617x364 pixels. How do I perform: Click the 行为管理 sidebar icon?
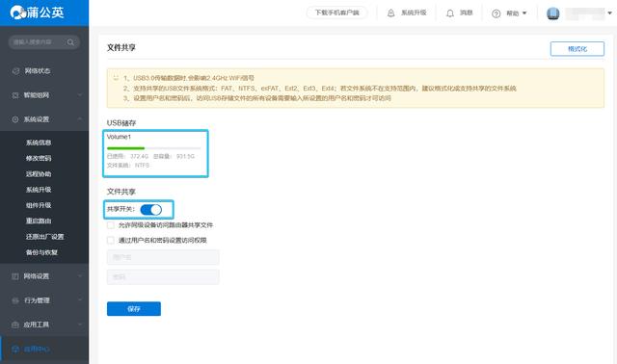15,300
